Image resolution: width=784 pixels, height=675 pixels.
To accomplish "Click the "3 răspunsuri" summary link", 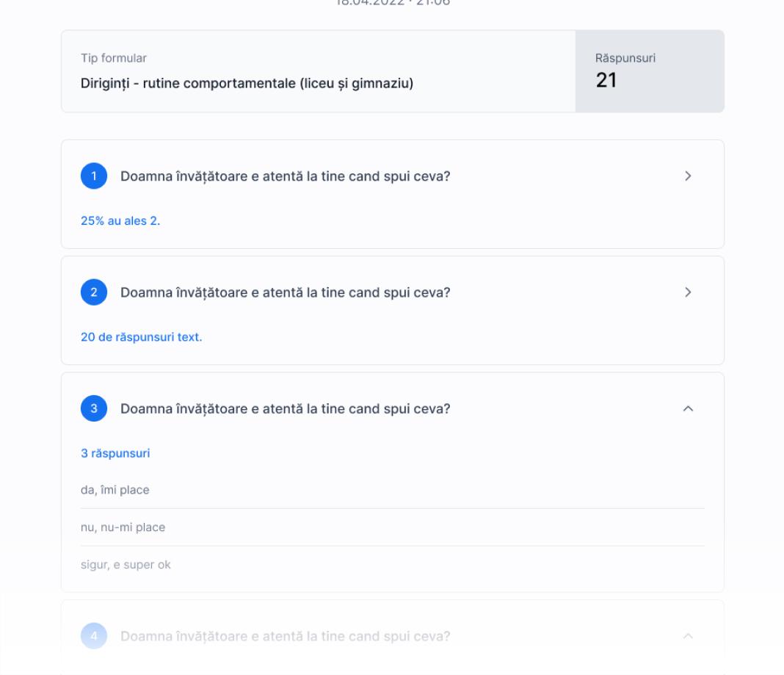I will (x=115, y=453).
